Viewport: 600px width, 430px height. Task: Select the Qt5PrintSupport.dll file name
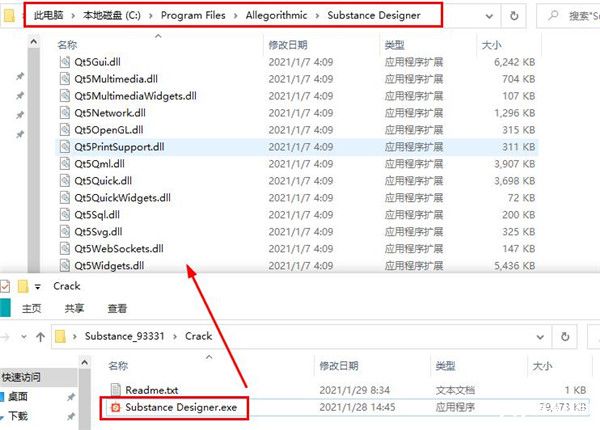[x=119, y=147]
